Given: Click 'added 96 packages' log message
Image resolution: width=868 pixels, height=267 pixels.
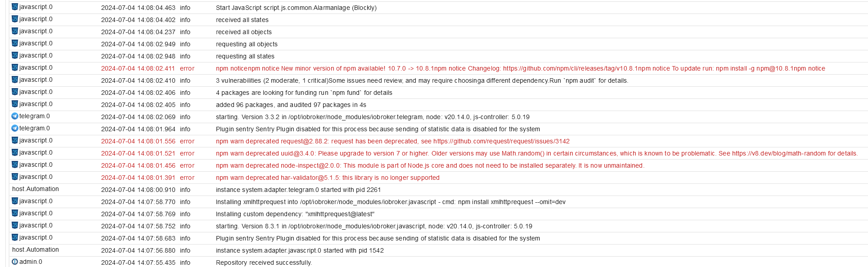Looking at the screenshot, I should (291, 105).
